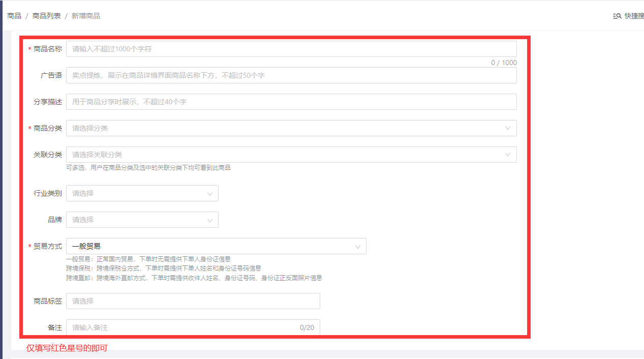Click the 分享描述 input field
This screenshot has width=644, height=359.
(291, 102)
